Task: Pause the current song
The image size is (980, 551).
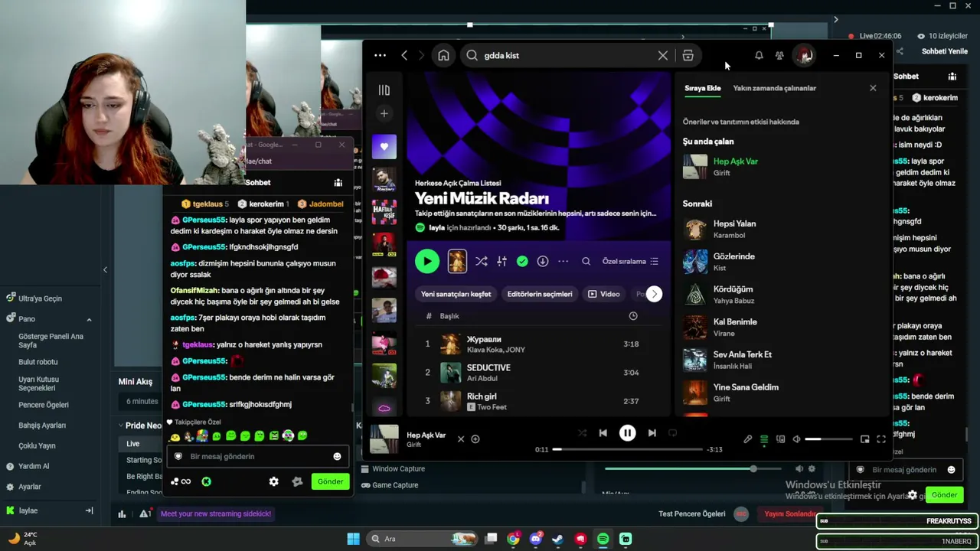Action: (x=627, y=433)
